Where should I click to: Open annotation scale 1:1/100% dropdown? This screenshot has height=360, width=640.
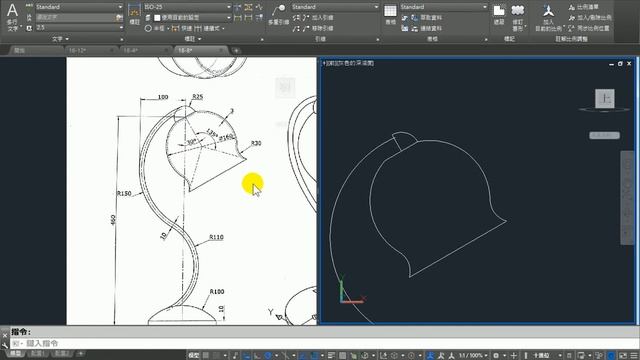click(x=473, y=355)
